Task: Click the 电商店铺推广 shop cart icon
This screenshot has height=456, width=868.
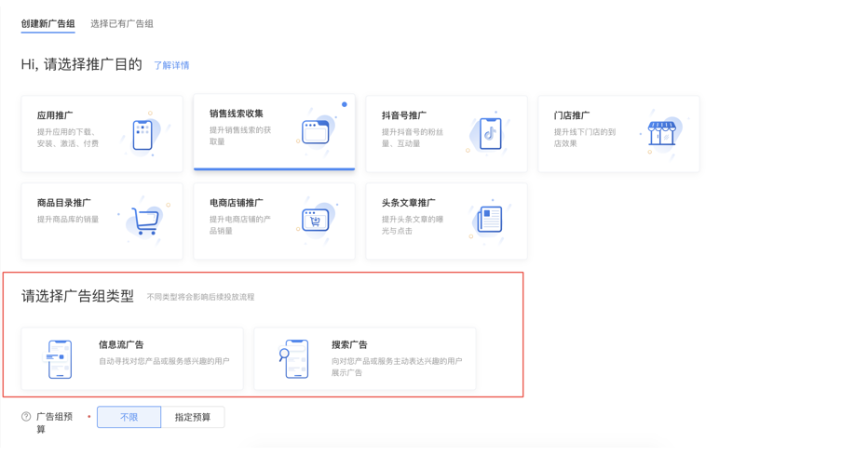Action: click(316, 221)
